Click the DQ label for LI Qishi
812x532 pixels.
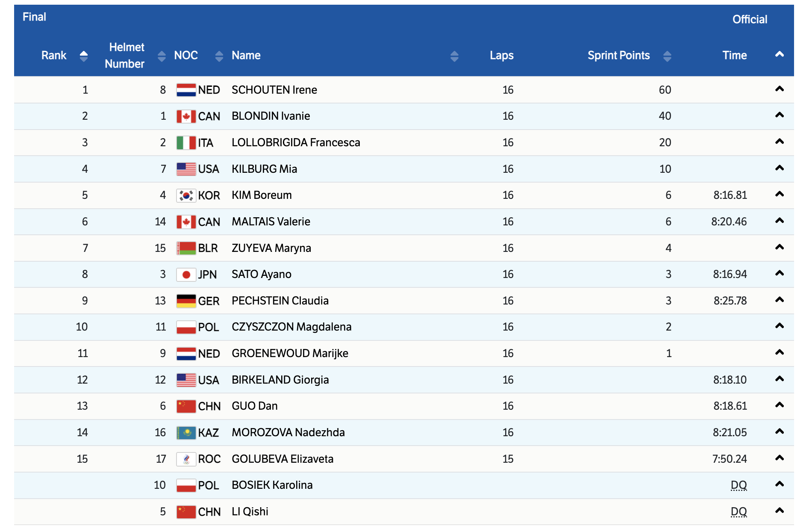738,511
